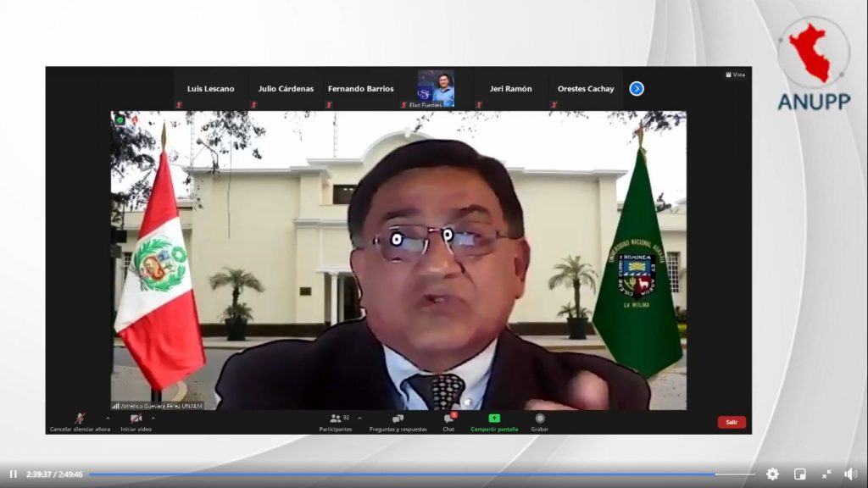Show next participants with the blue arrow
The image size is (868, 488).
pos(637,88)
